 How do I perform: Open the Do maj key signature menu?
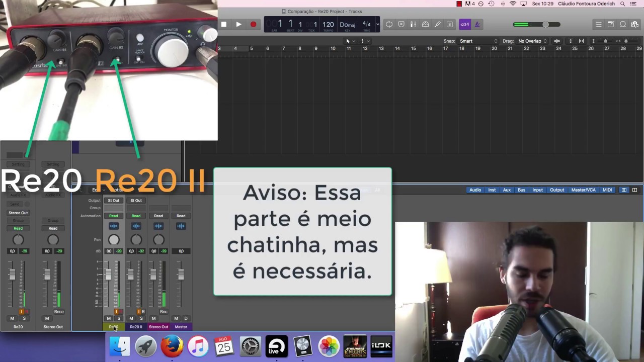[348, 24]
